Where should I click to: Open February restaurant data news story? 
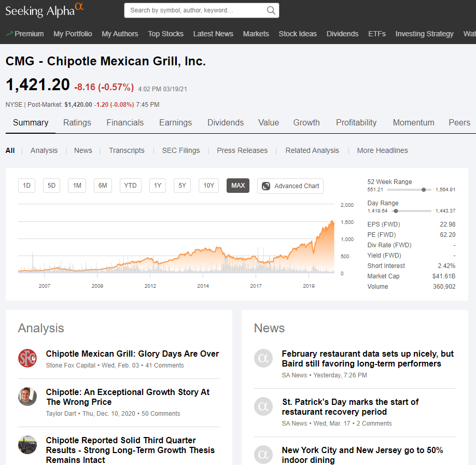368,359
